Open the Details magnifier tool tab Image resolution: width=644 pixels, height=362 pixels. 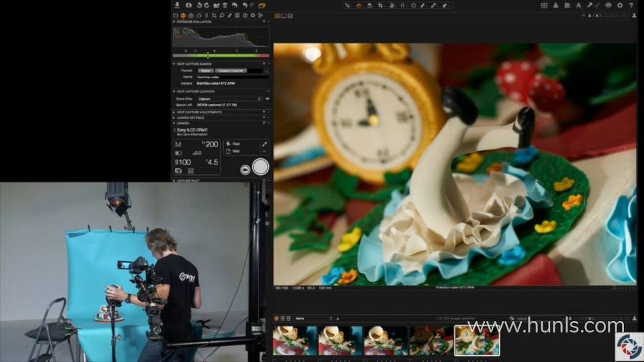click(222, 15)
